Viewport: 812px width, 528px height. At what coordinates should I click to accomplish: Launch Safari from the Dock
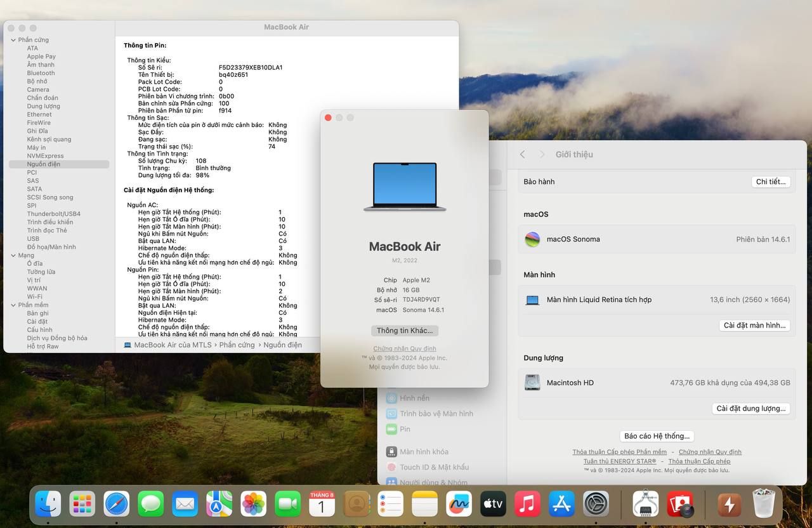[x=117, y=504]
